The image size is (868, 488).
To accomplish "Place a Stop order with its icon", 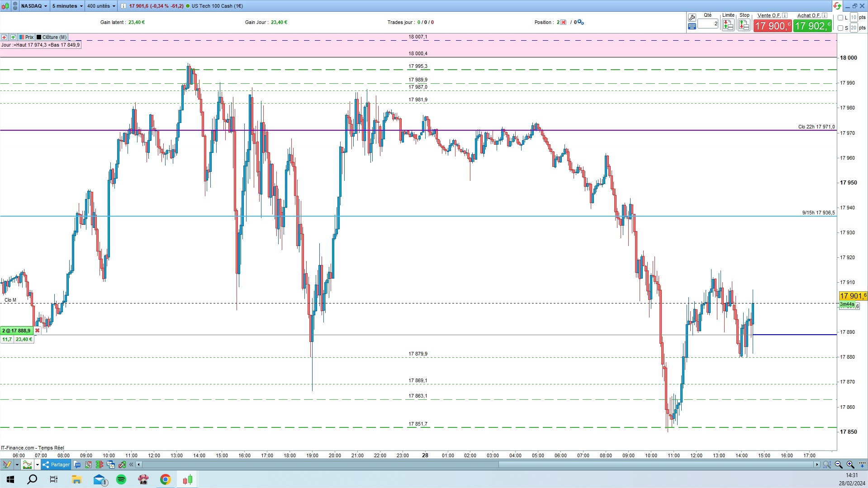I will point(744,25).
